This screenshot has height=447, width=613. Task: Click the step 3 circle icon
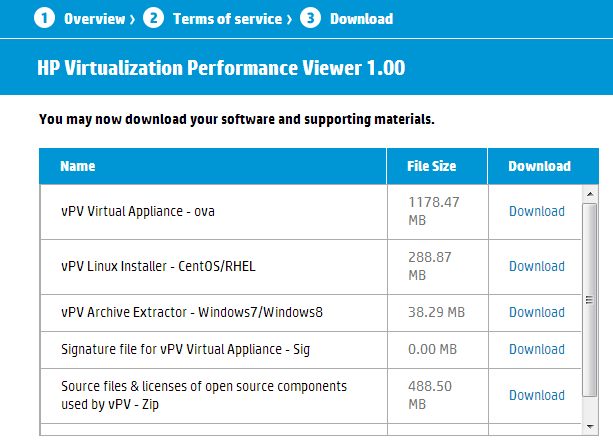[x=310, y=18]
